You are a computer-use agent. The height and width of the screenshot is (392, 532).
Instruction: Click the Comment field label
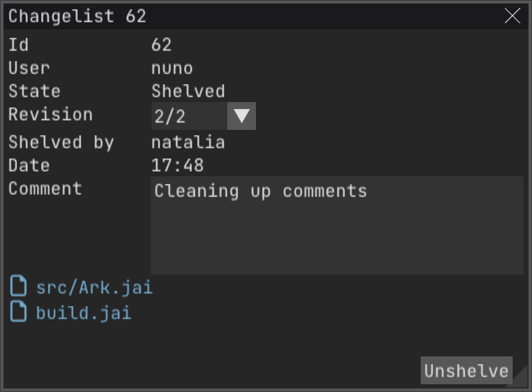pos(45,189)
